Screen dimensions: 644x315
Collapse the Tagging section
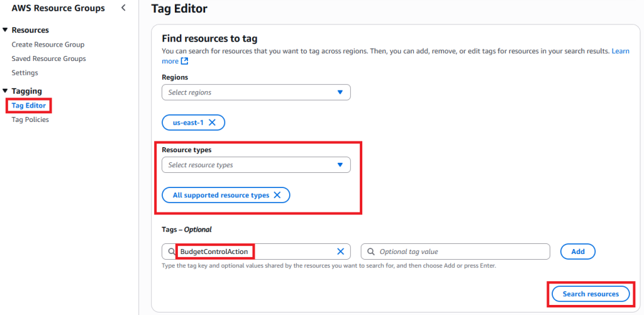pos(5,91)
